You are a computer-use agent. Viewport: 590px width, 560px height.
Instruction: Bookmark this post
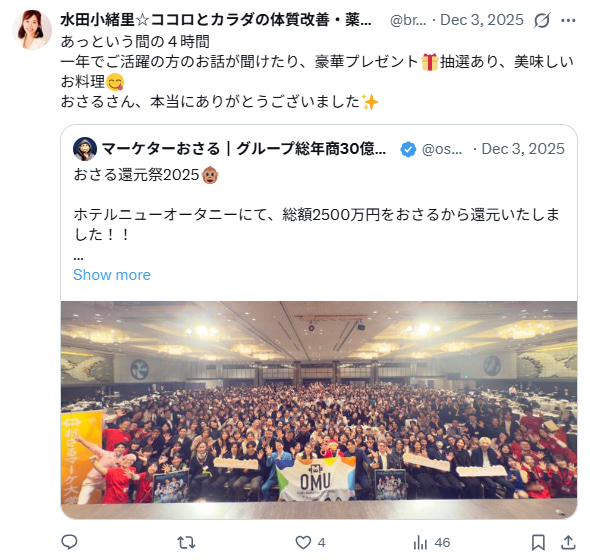pyautogui.click(x=538, y=542)
